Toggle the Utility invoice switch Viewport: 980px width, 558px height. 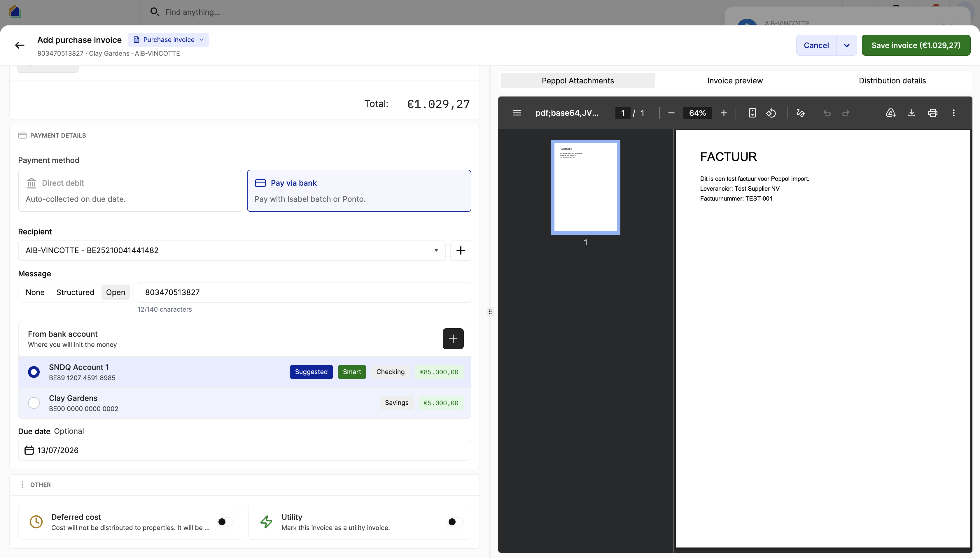[x=456, y=522]
